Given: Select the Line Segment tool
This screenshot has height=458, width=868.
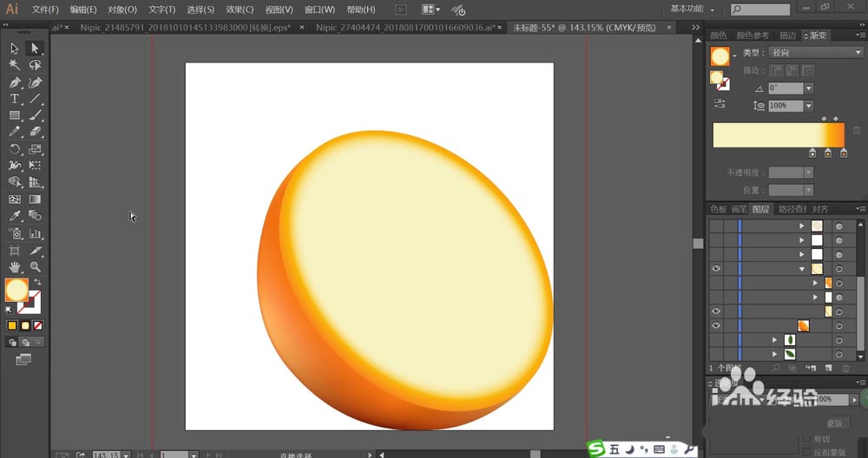Looking at the screenshot, I should pos(35,99).
